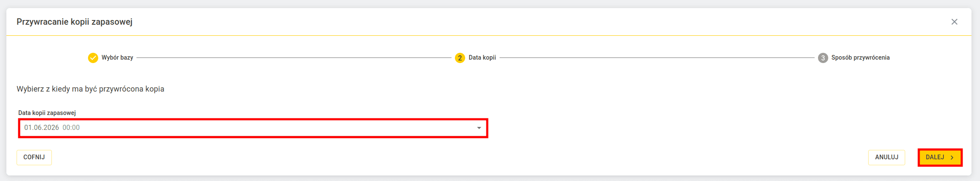Click the chevron arrow inside the DALEJ button
The width and height of the screenshot is (980, 181).
[x=952, y=158]
